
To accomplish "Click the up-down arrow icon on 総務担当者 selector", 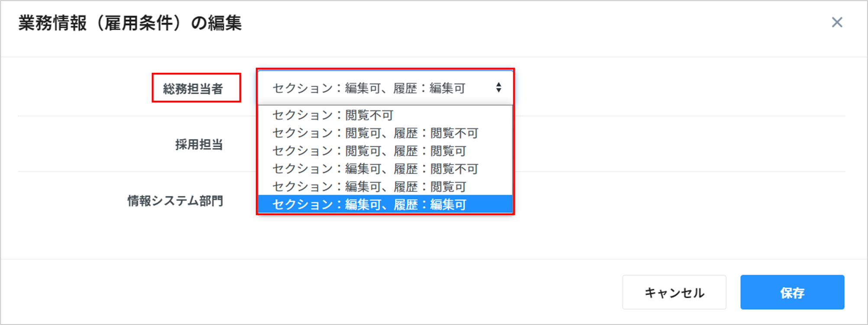I will 499,88.
